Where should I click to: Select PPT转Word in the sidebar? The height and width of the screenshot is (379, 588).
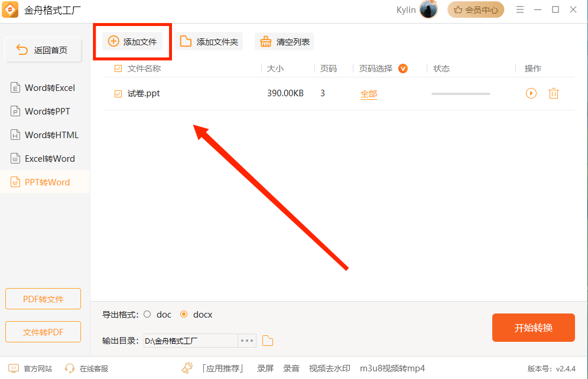coord(45,182)
